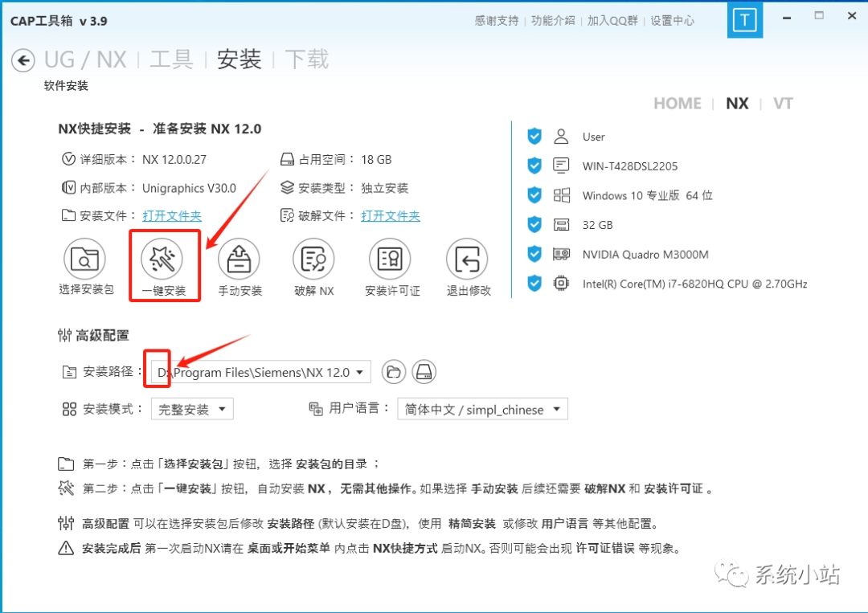Click 18 GB space value
Image resolution: width=868 pixels, height=613 pixels.
[x=376, y=160]
